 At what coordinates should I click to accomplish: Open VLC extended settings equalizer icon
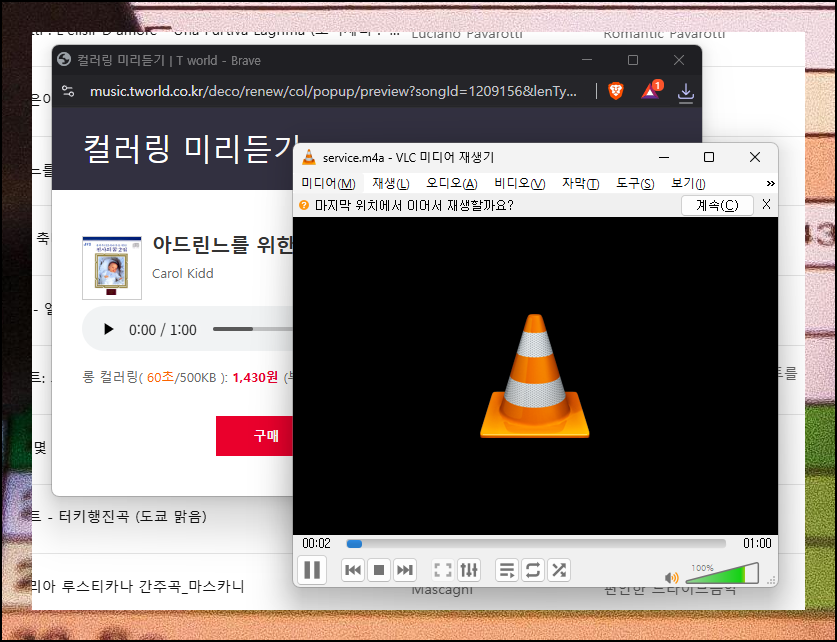469,570
